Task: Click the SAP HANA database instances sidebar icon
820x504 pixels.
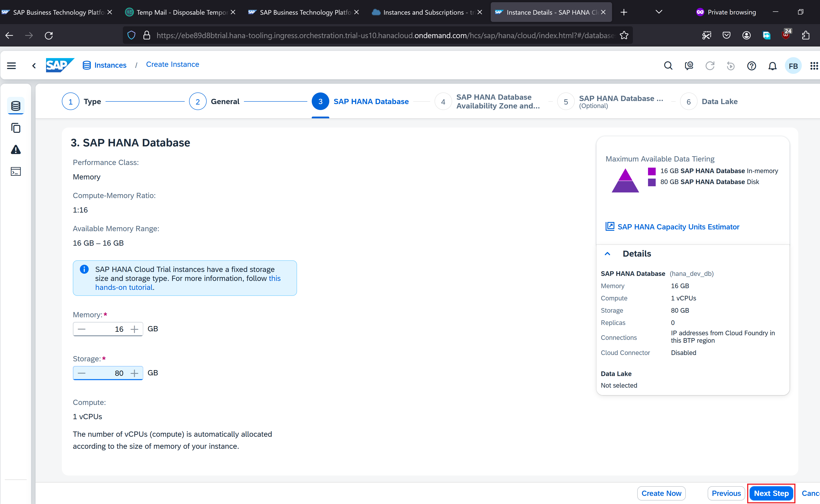Action: [x=16, y=106]
